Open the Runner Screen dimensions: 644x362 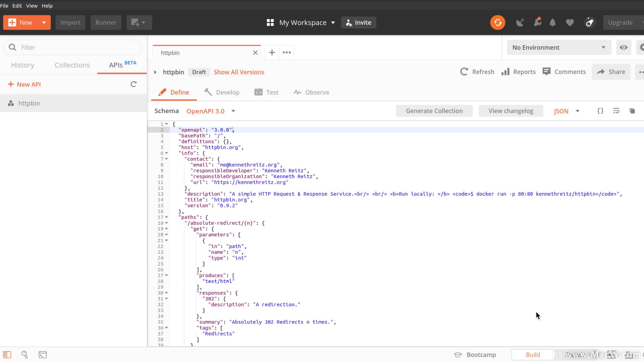[x=106, y=23]
